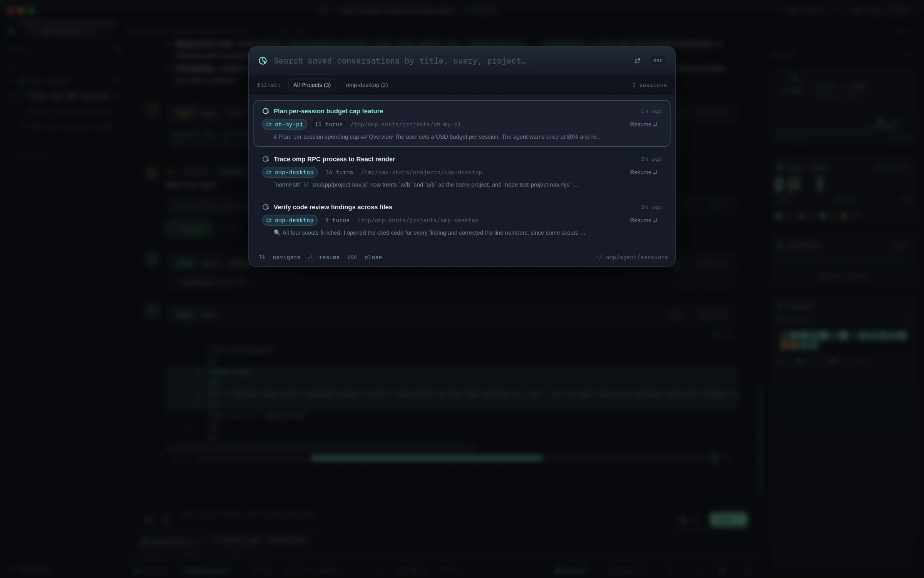This screenshot has height=578, width=924.
Task: Click the 2m ago timestamp
Action: [651, 159]
